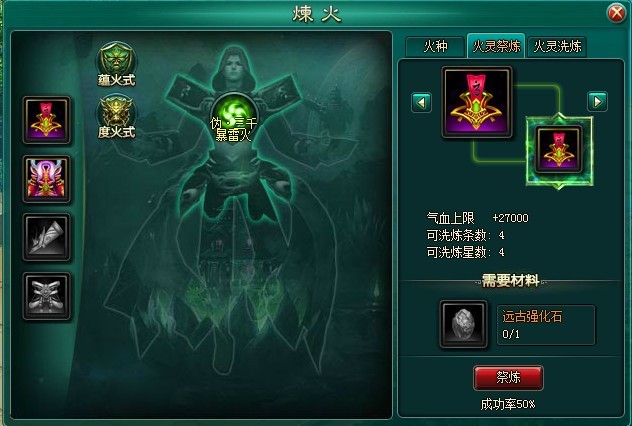Select the grayed-out blade slot icon
Viewport: 632px width, 426px height.
click(x=46, y=237)
